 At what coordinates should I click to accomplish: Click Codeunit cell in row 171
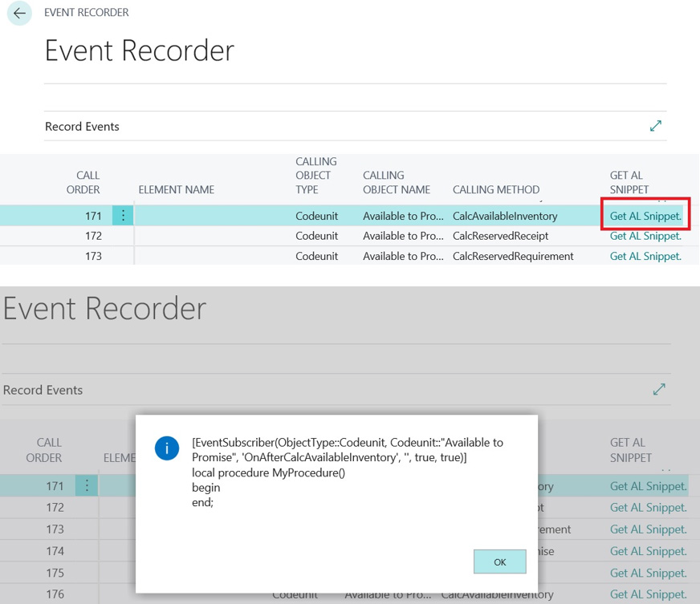316,216
